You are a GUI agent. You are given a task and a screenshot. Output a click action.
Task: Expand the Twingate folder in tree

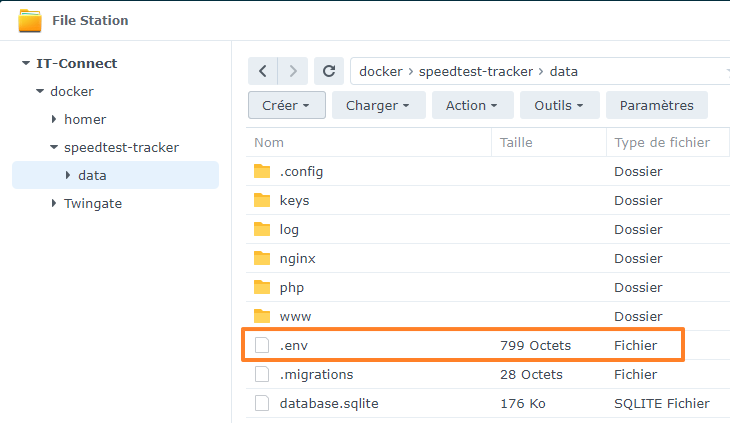[x=54, y=203]
